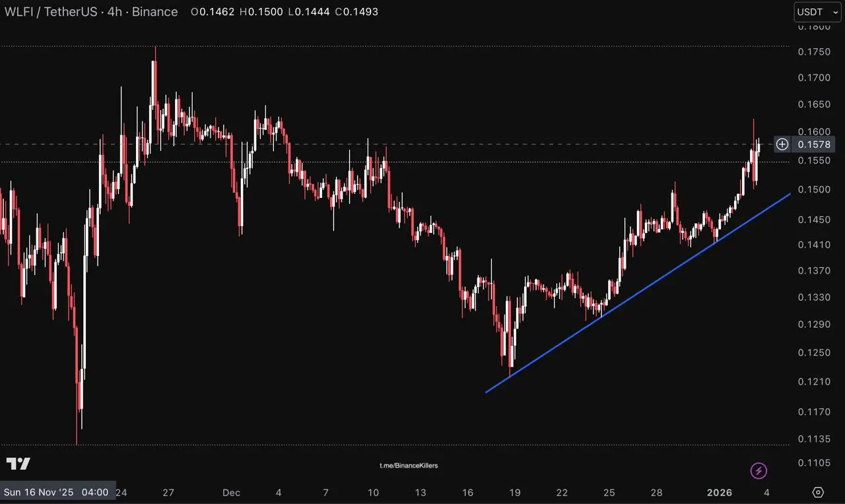
Task: Click the 0.1410 price axis label
Action: click(x=814, y=245)
